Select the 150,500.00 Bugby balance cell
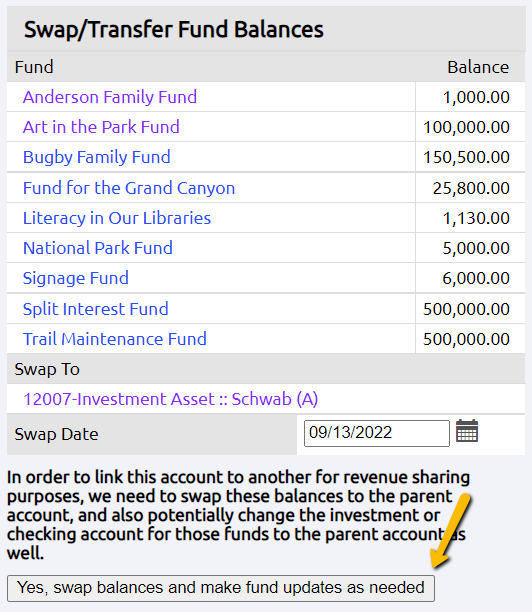The height and width of the screenshot is (612, 532). (x=470, y=157)
